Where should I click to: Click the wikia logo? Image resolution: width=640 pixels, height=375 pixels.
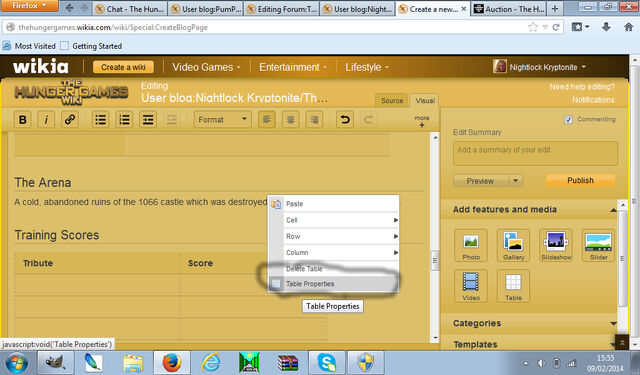40,67
